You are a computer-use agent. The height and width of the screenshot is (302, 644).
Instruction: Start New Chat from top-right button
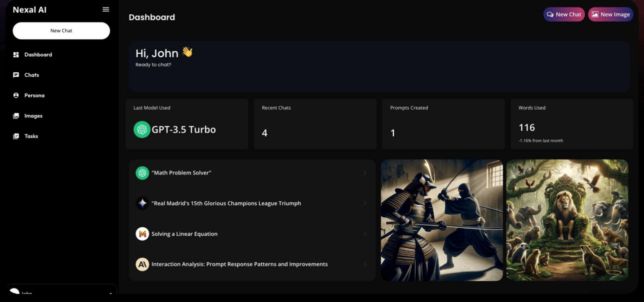564,14
